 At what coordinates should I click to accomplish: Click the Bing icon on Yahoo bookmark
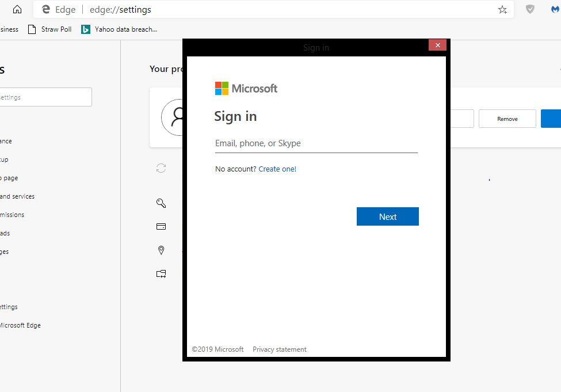pos(86,29)
